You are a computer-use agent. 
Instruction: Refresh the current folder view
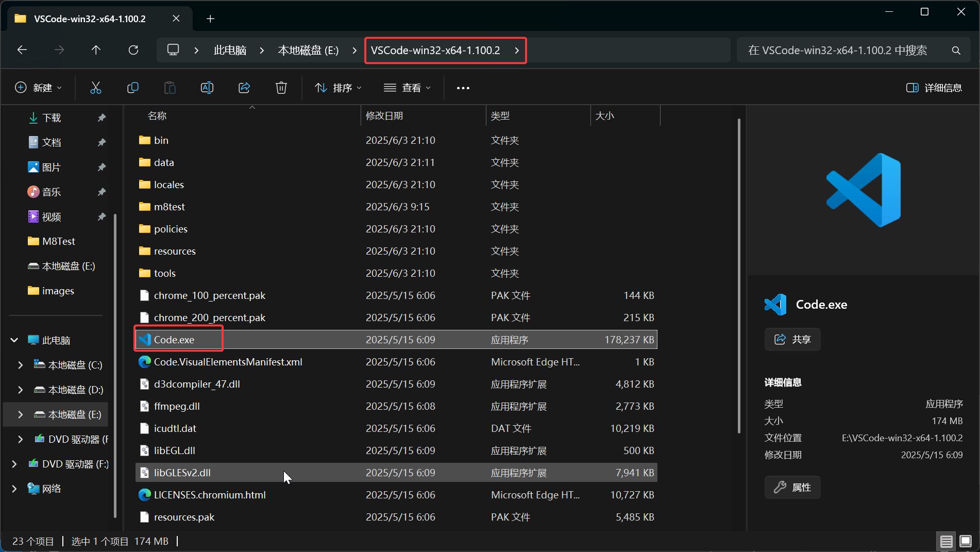(x=133, y=50)
